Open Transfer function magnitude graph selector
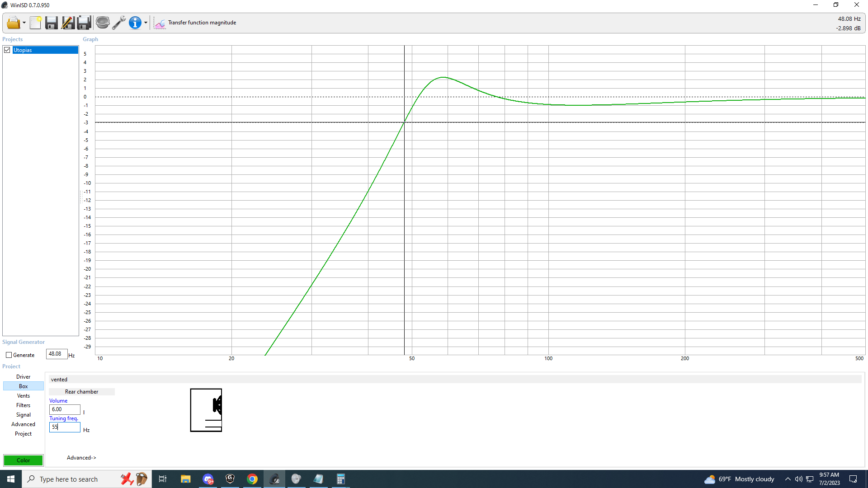This screenshot has height=488, width=868. [202, 23]
